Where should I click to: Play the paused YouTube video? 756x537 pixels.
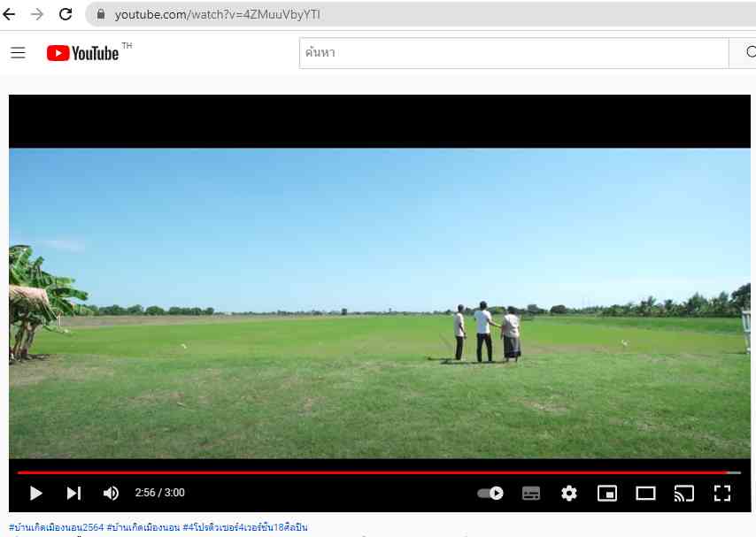[x=35, y=493]
